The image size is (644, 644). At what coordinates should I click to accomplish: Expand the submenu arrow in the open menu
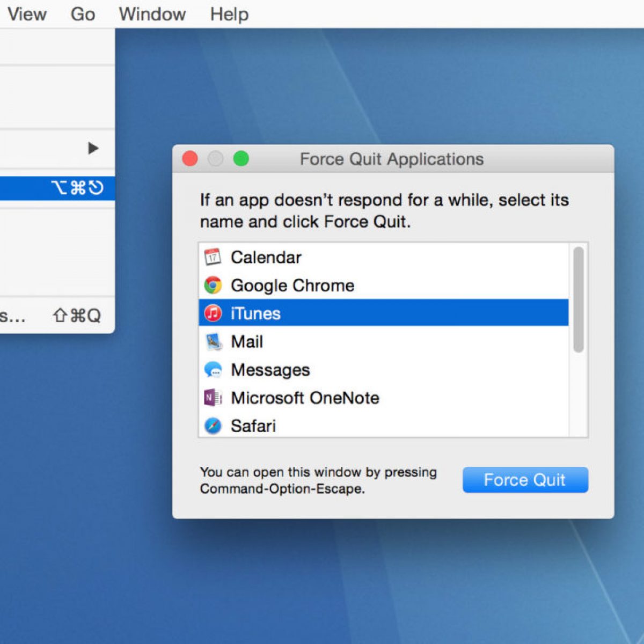click(93, 148)
